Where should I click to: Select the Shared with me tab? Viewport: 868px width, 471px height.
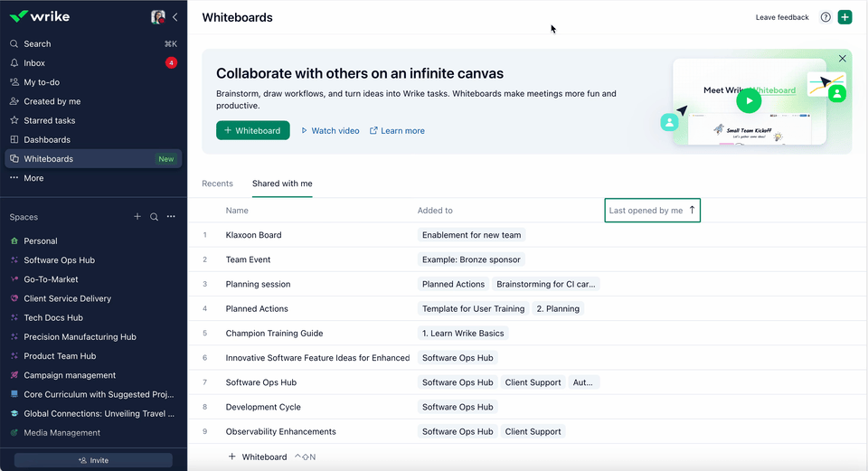click(282, 184)
